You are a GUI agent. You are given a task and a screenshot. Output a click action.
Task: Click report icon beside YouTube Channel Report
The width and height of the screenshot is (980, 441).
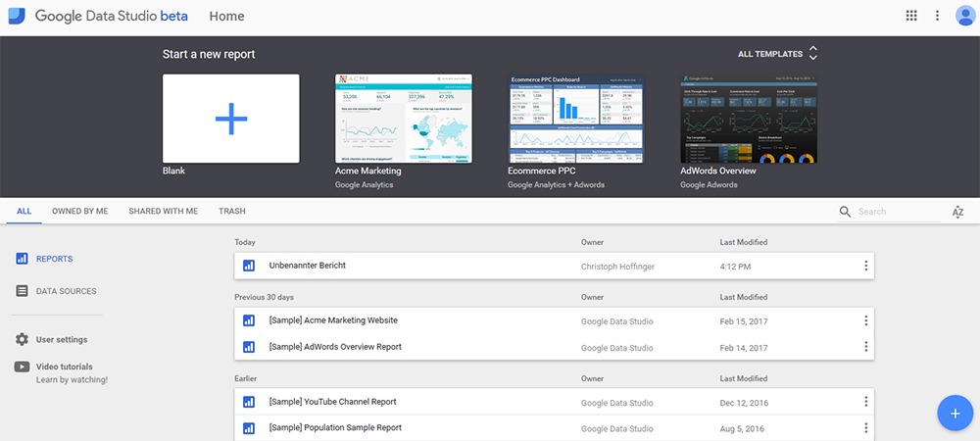tap(249, 402)
